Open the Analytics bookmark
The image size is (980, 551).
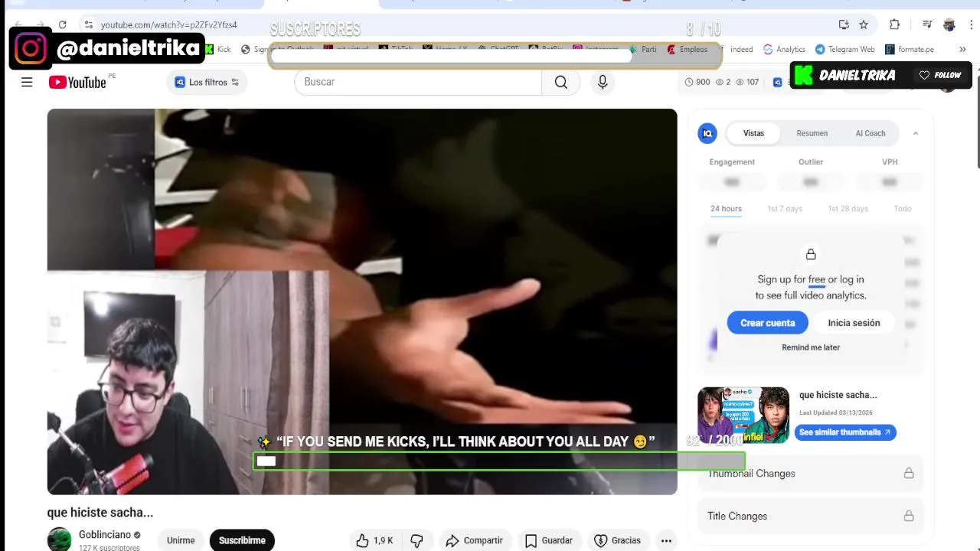[x=784, y=49]
